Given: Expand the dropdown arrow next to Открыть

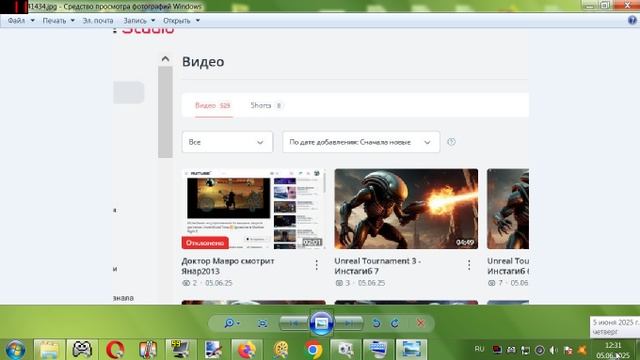Looking at the screenshot, I should 198,20.
